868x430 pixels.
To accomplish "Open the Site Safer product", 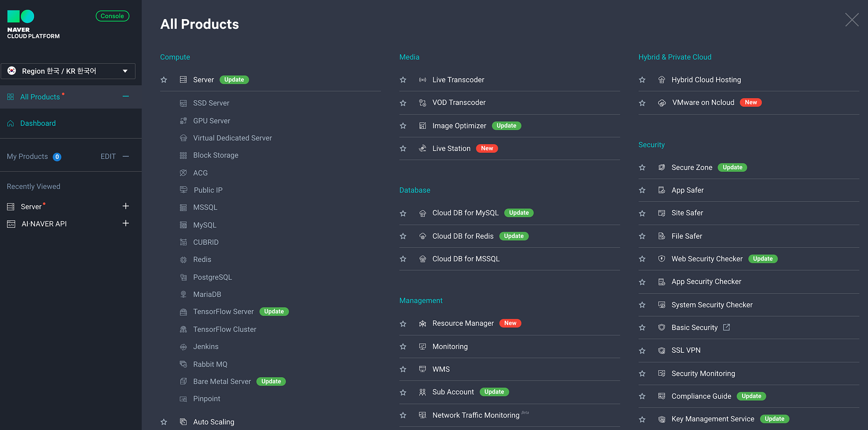I will [x=687, y=213].
